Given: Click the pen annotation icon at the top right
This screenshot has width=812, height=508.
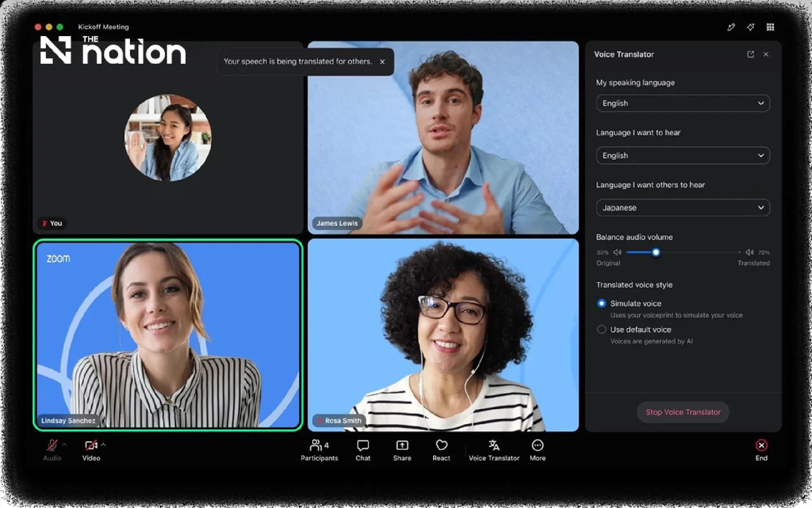Looking at the screenshot, I should pyautogui.click(x=731, y=27).
